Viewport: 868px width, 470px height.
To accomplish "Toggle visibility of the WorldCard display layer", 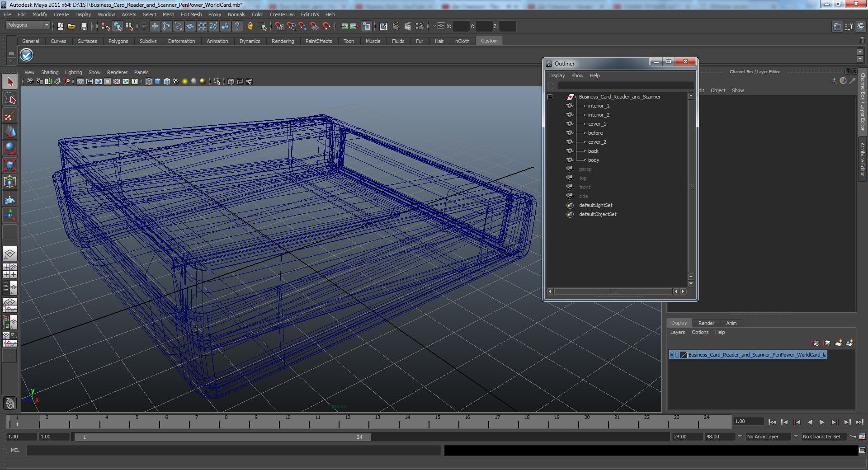I will pos(672,355).
